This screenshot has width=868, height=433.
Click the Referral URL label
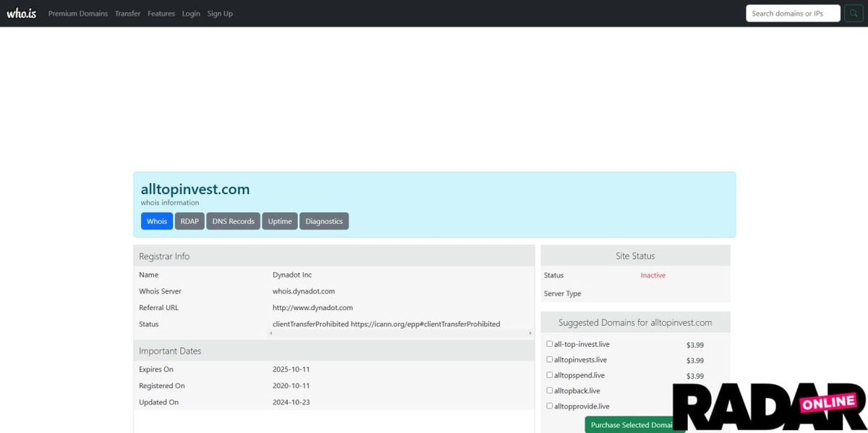pos(158,308)
